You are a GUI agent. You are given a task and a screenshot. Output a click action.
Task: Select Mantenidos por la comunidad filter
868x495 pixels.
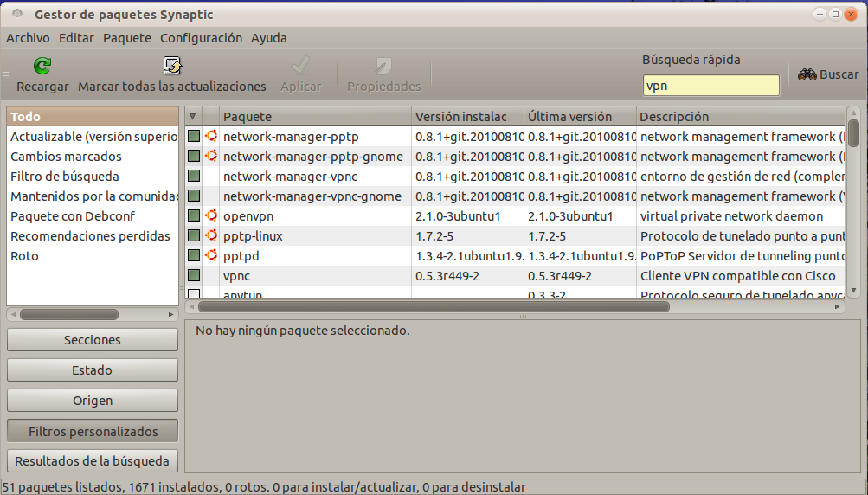[93, 196]
